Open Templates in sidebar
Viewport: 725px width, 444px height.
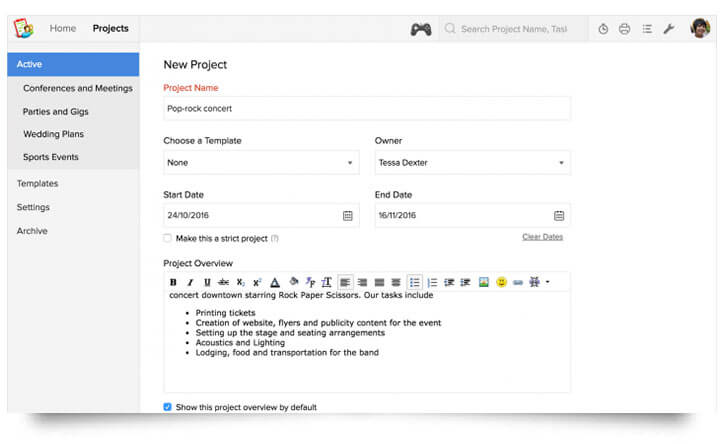(x=37, y=184)
